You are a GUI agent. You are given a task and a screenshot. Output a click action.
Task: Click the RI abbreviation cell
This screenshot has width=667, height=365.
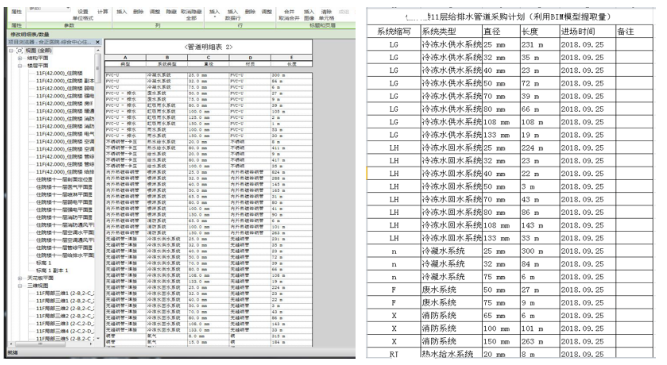(x=393, y=354)
